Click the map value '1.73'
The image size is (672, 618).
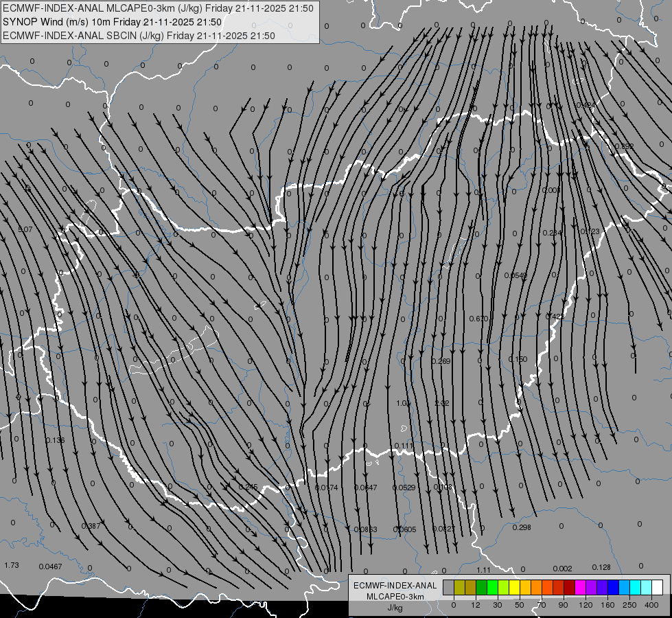[12, 565]
